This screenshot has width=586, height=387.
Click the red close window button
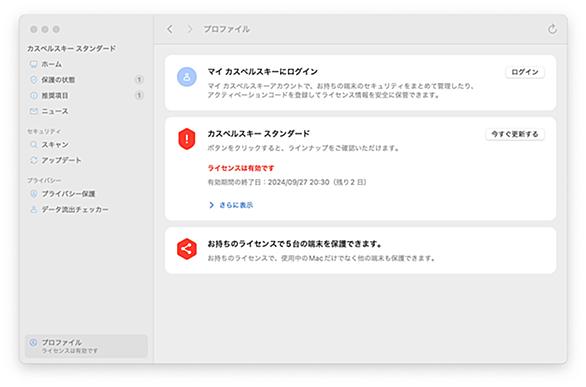click(x=34, y=29)
